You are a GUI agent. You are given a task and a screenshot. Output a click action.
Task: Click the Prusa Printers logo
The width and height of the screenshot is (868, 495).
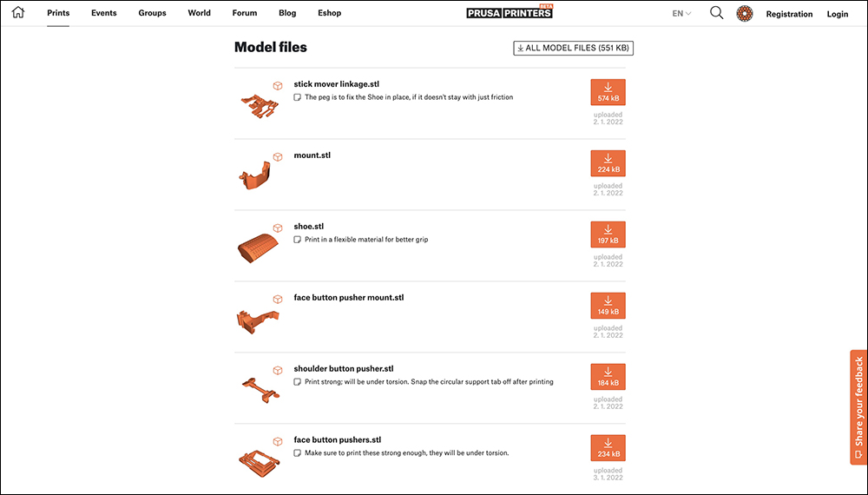(x=510, y=12)
